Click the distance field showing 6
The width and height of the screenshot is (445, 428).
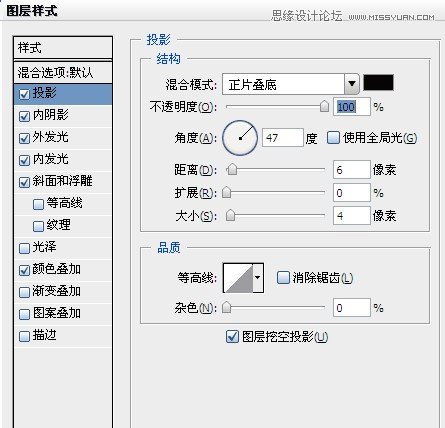tap(352, 170)
